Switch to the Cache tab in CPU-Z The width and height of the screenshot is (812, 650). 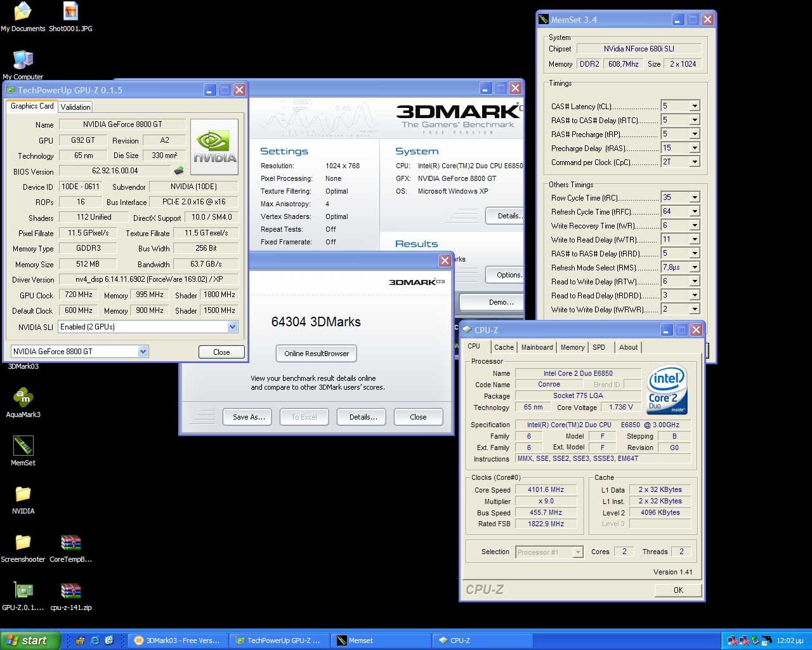[504, 347]
